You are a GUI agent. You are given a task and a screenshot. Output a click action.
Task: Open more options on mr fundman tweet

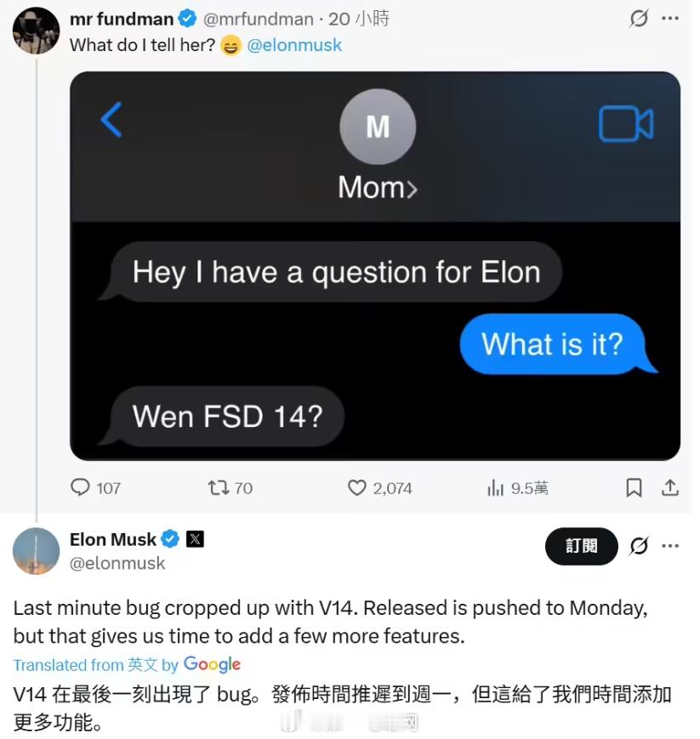click(670, 19)
